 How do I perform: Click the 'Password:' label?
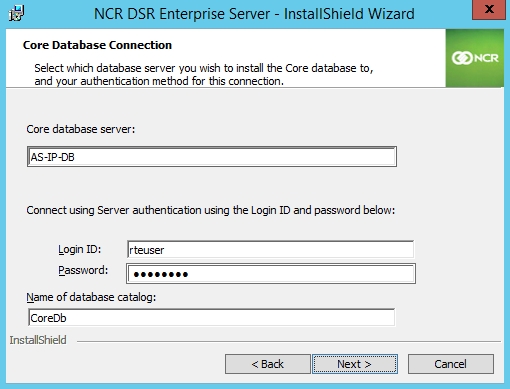tap(83, 270)
